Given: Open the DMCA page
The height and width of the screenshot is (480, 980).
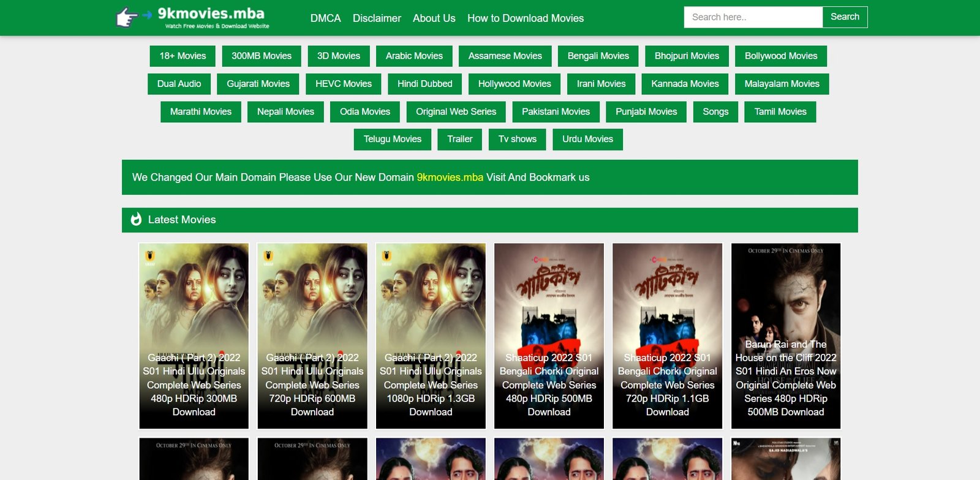Looking at the screenshot, I should tap(325, 18).
